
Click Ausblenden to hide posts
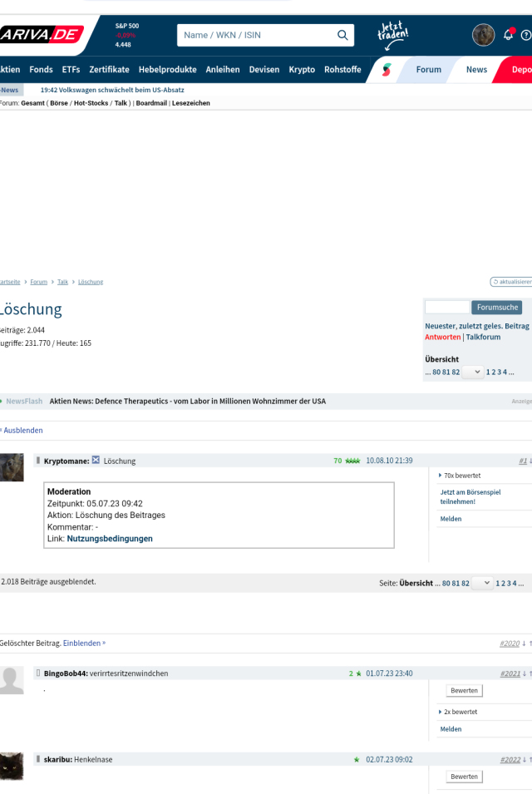coord(22,431)
